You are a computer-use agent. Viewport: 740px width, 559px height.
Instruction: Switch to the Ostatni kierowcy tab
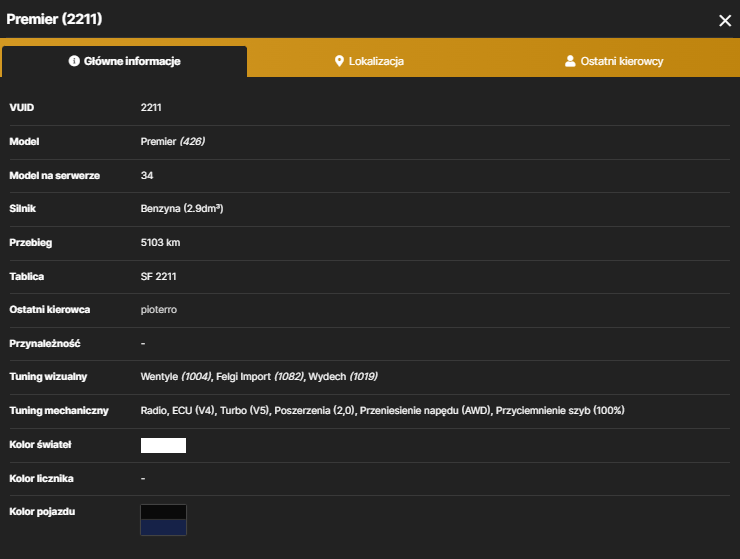pyautogui.click(x=614, y=61)
